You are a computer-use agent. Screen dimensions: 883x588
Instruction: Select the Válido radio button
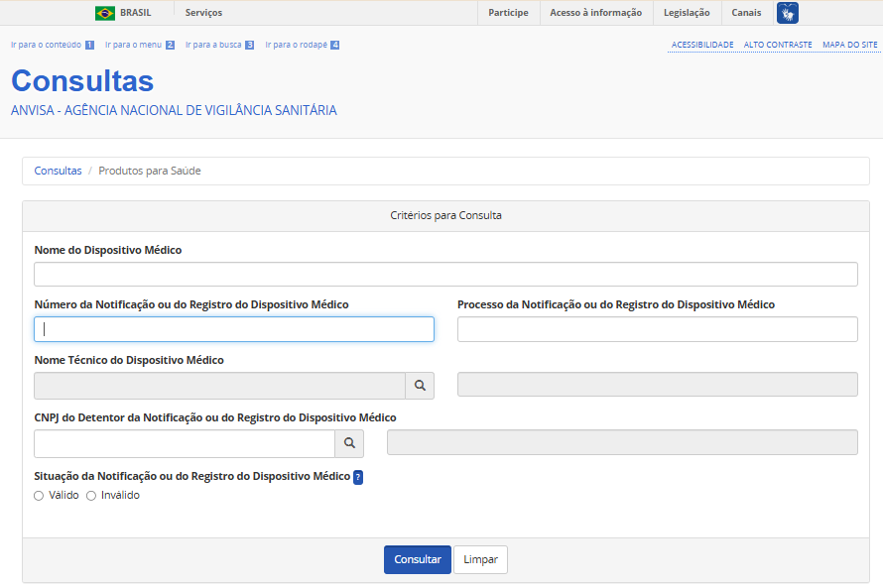click(39, 496)
